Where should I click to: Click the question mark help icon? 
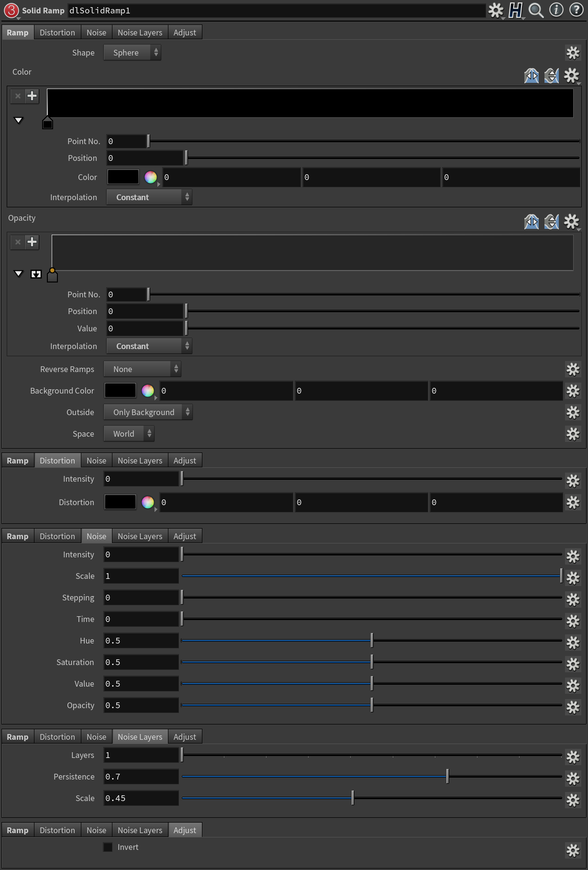click(576, 10)
